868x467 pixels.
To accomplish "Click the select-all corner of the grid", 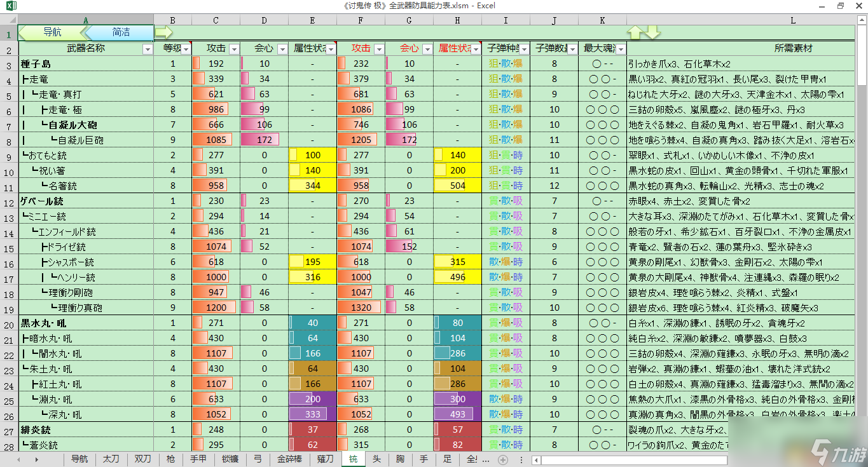I will coord(9,20).
